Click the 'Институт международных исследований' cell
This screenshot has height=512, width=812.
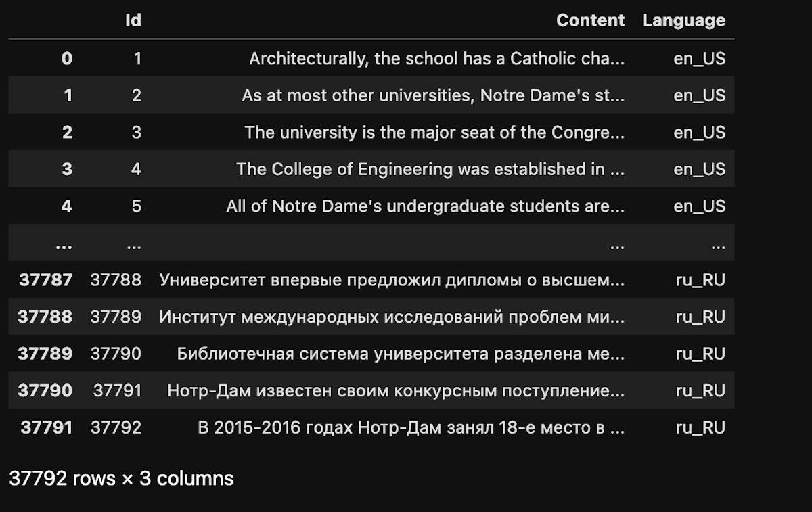click(x=392, y=317)
